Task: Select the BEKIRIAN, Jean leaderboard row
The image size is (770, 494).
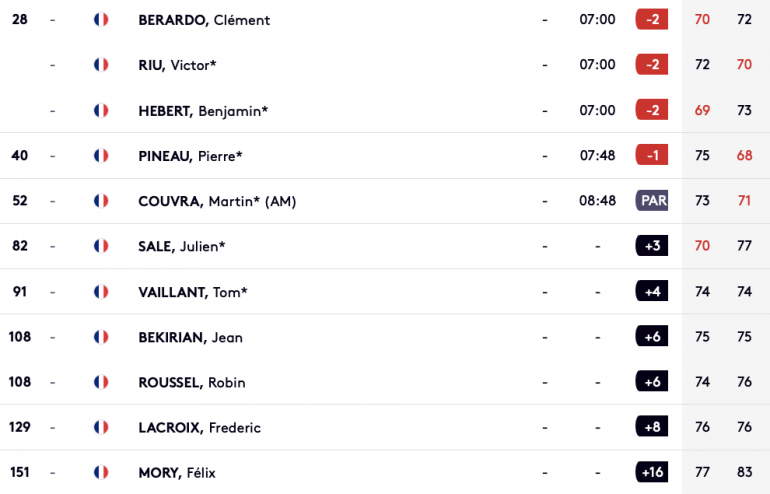Action: click(x=385, y=337)
